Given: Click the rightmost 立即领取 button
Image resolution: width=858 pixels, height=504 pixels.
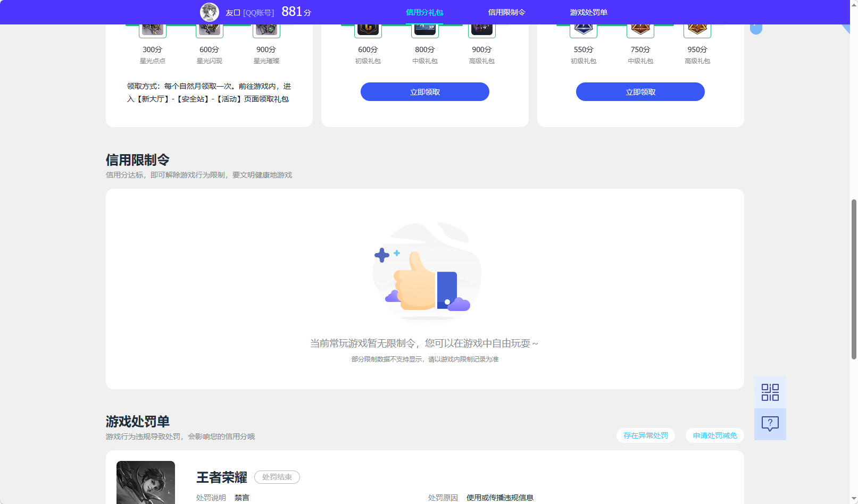Looking at the screenshot, I should (640, 91).
